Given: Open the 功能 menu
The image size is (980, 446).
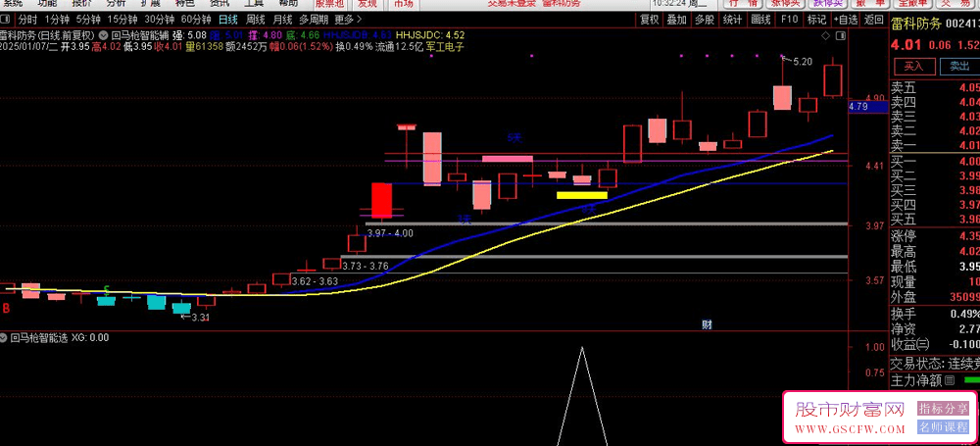Looking at the screenshot, I should (x=46, y=3).
